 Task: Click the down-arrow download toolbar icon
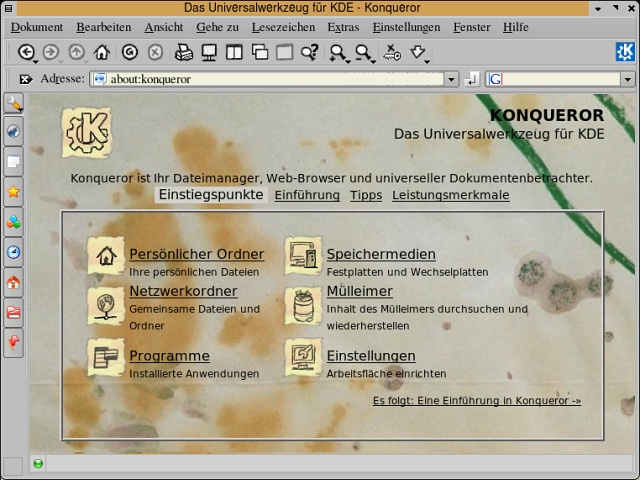point(418,52)
